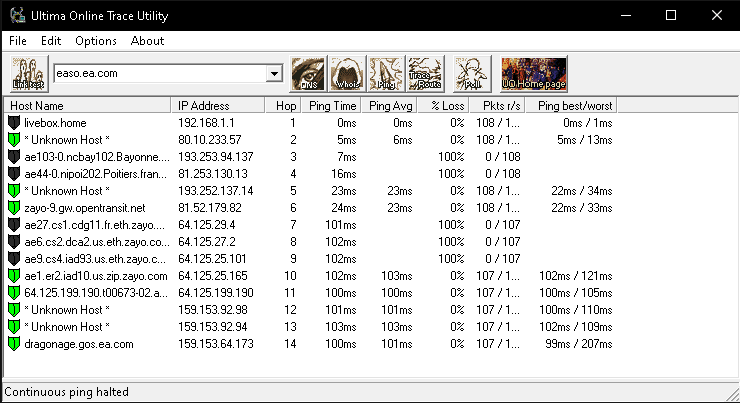Image resolution: width=740 pixels, height=403 pixels.
Task: Click the gray shield for ae27.cs1.cdg11 host
Action: pyautogui.click(x=14, y=225)
